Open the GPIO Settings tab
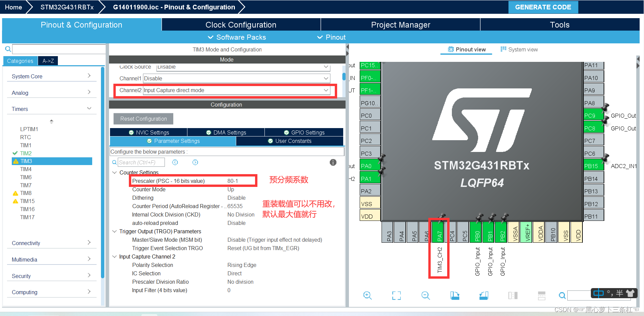 [x=304, y=132]
